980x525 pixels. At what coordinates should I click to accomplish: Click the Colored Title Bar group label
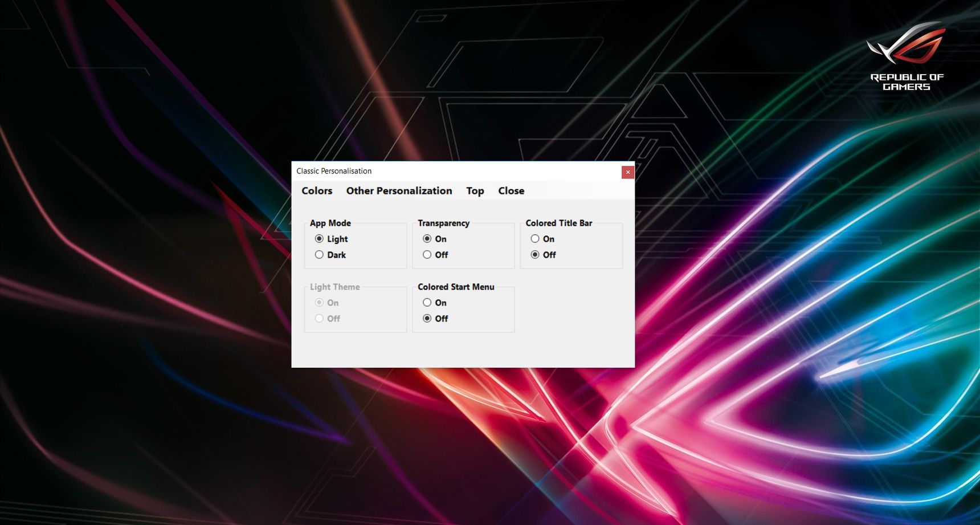pyautogui.click(x=559, y=223)
